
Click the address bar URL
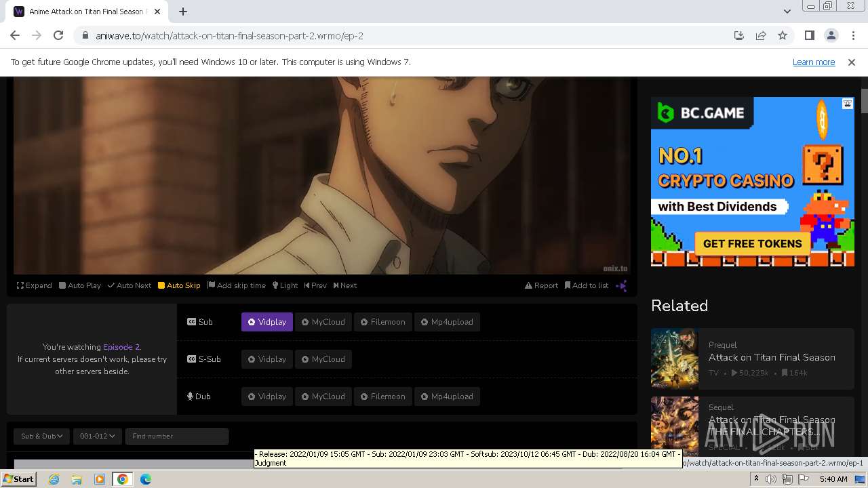(230, 35)
